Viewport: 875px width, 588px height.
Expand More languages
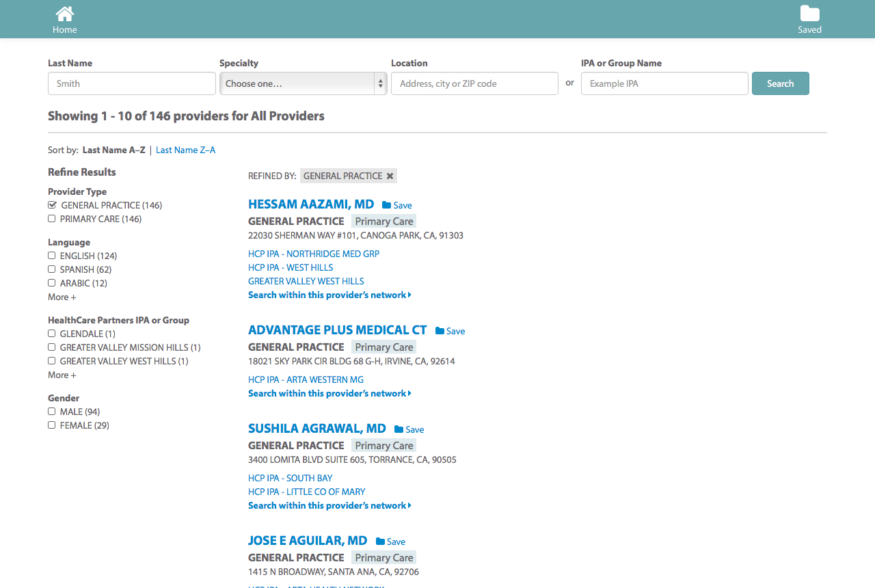pos(62,297)
